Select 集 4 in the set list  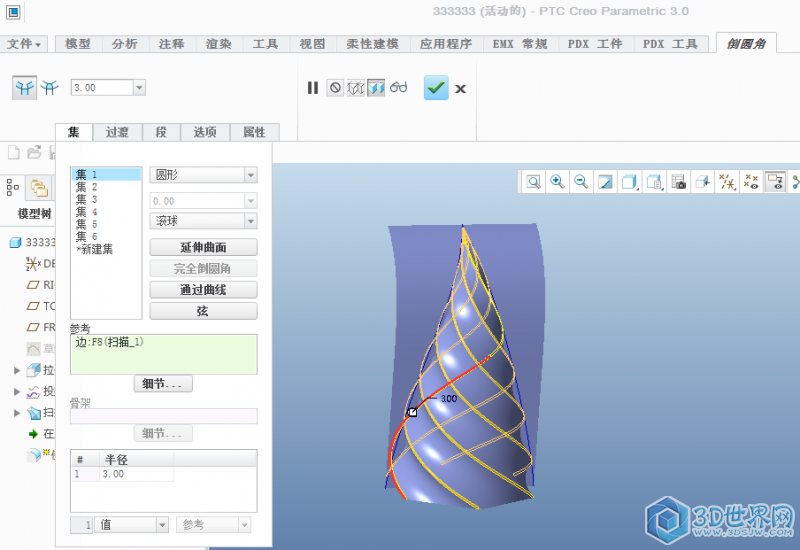pyautogui.click(x=106, y=212)
